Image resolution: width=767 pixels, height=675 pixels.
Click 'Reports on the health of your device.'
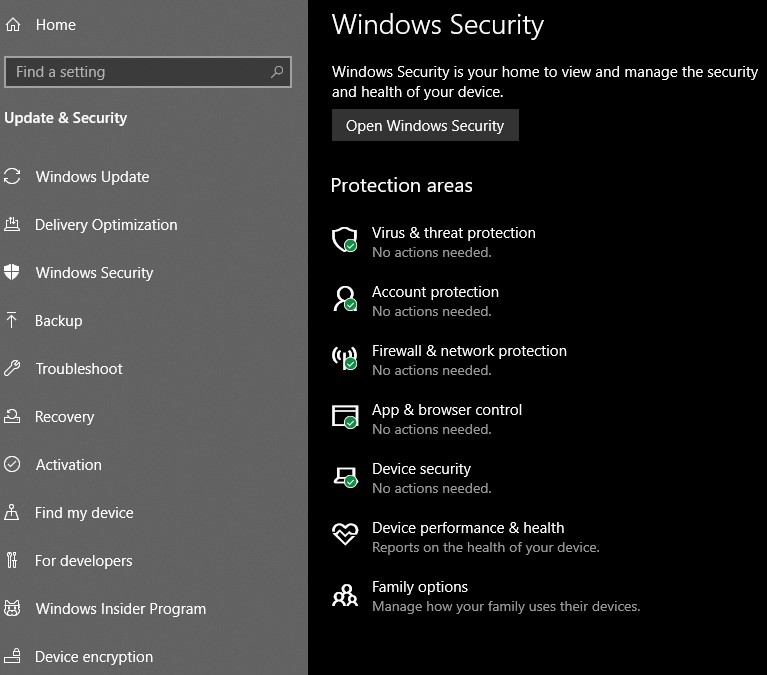(486, 547)
